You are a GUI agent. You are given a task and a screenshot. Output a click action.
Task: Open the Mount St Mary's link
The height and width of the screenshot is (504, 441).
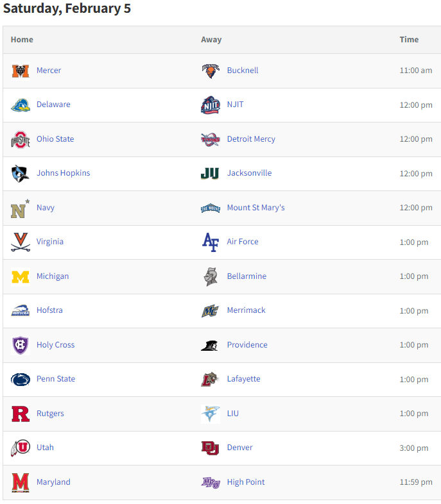click(256, 208)
